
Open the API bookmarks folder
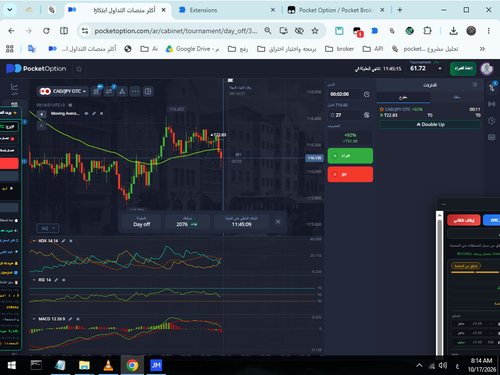pos(373,49)
